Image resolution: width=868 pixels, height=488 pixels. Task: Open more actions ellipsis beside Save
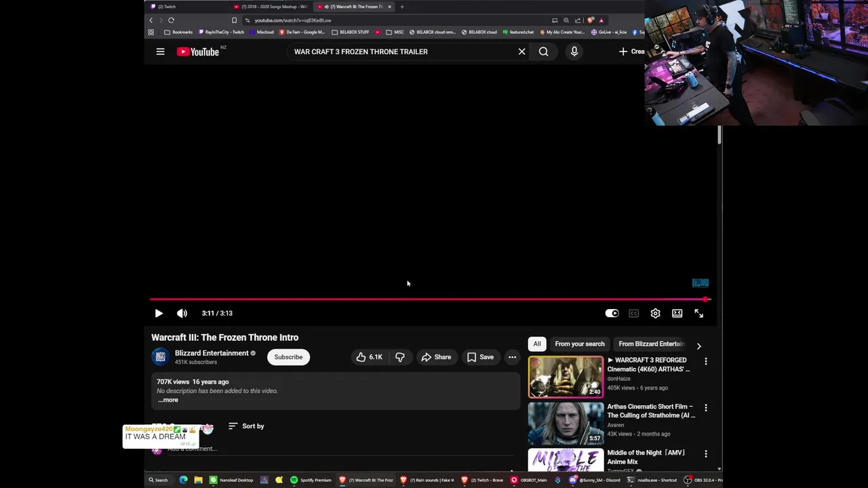coord(512,357)
